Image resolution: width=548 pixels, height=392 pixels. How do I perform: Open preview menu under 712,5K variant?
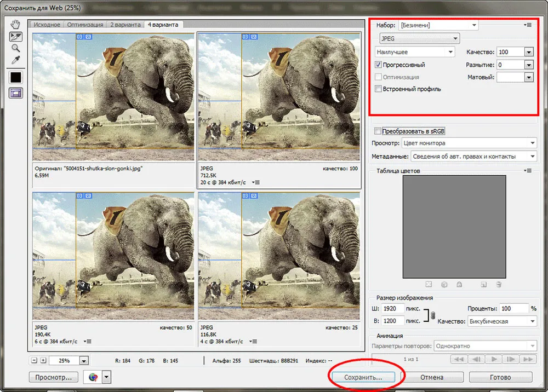(255, 182)
